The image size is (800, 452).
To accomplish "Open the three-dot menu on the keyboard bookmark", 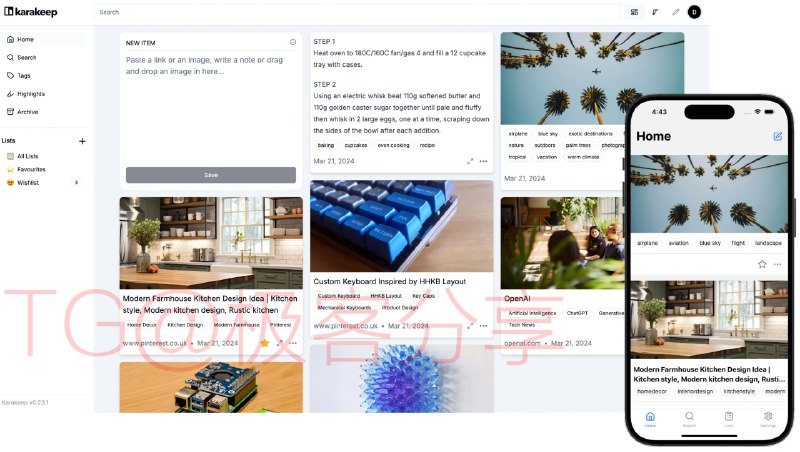I will pyautogui.click(x=483, y=325).
